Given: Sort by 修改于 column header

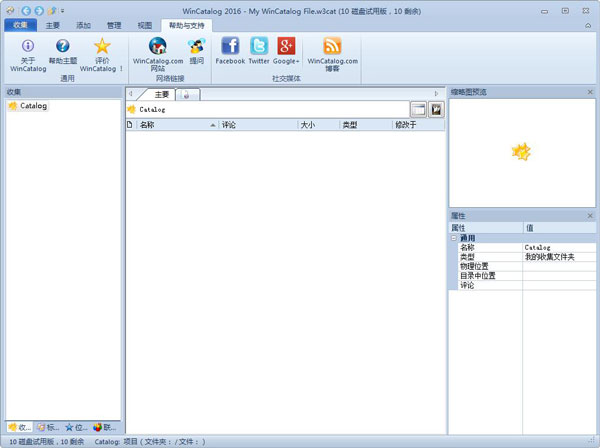Looking at the screenshot, I should 419,125.
